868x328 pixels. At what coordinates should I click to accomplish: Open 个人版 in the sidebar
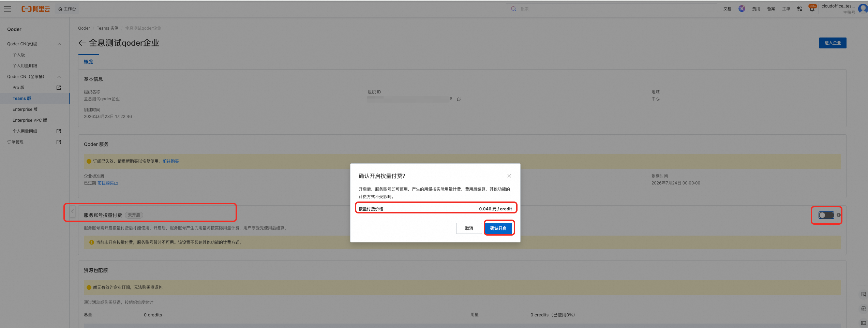click(x=19, y=55)
